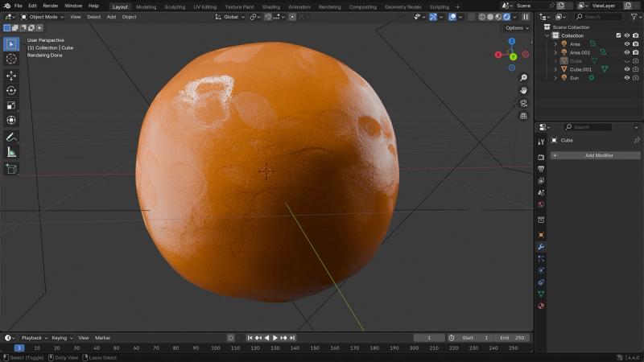Open the Object Data properties tab
Screen dimensions: 644x362
click(x=541, y=294)
